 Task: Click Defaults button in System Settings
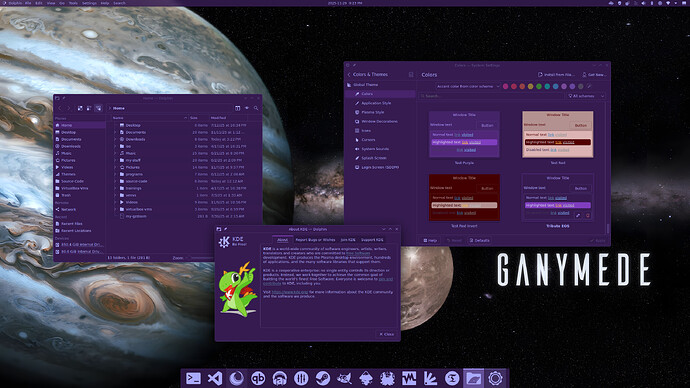[479, 241]
